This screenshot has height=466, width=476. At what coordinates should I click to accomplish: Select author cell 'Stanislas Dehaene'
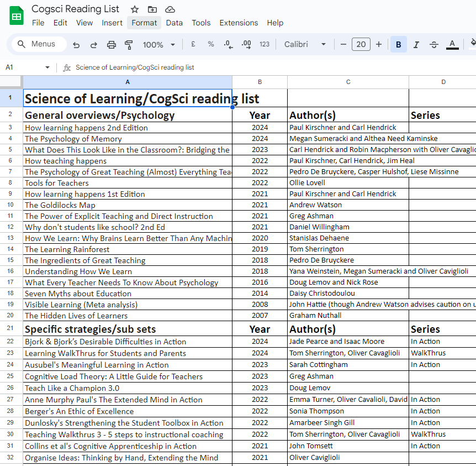tap(348, 238)
